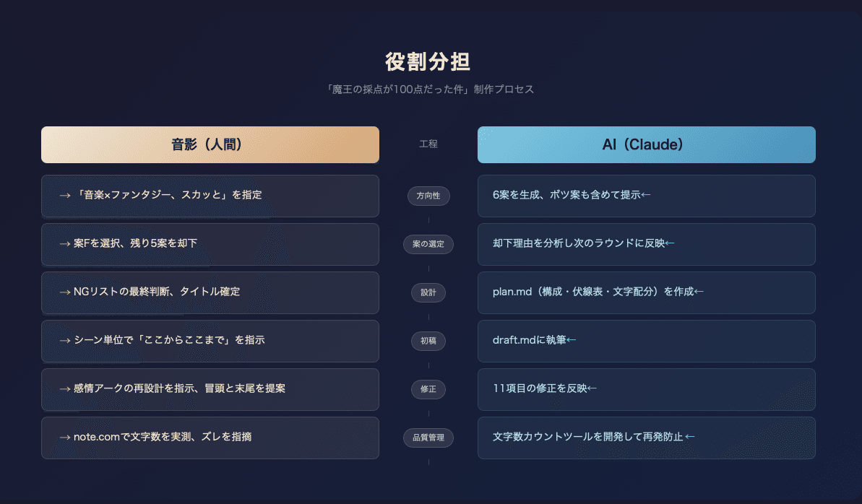This screenshot has width=862, height=504.
Task: Click the plan.md 作成 card
Action: coord(646,292)
